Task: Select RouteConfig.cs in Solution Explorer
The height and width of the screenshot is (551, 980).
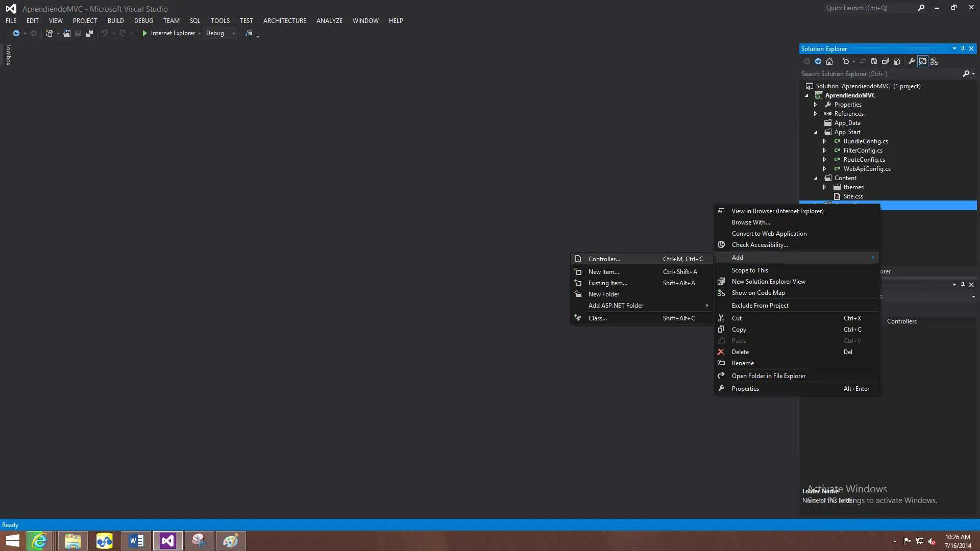Action: click(x=864, y=160)
